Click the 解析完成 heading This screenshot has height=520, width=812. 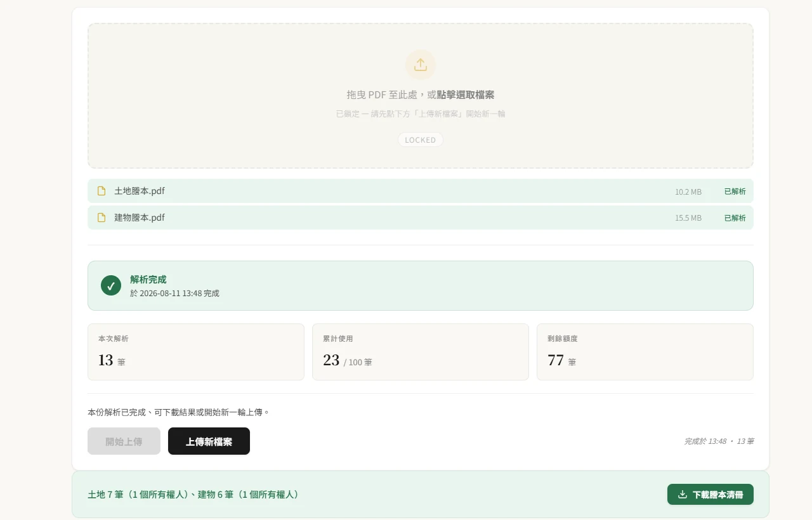coord(148,280)
